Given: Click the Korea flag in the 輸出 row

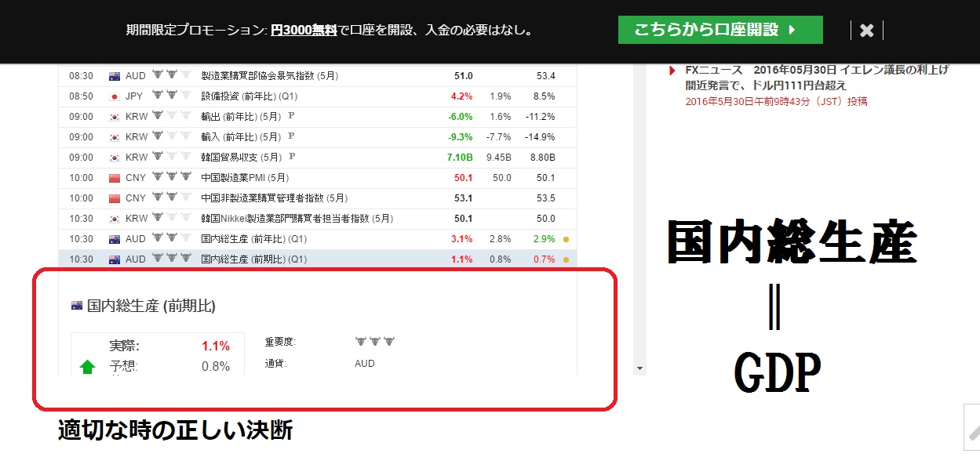Looking at the screenshot, I should tap(114, 117).
